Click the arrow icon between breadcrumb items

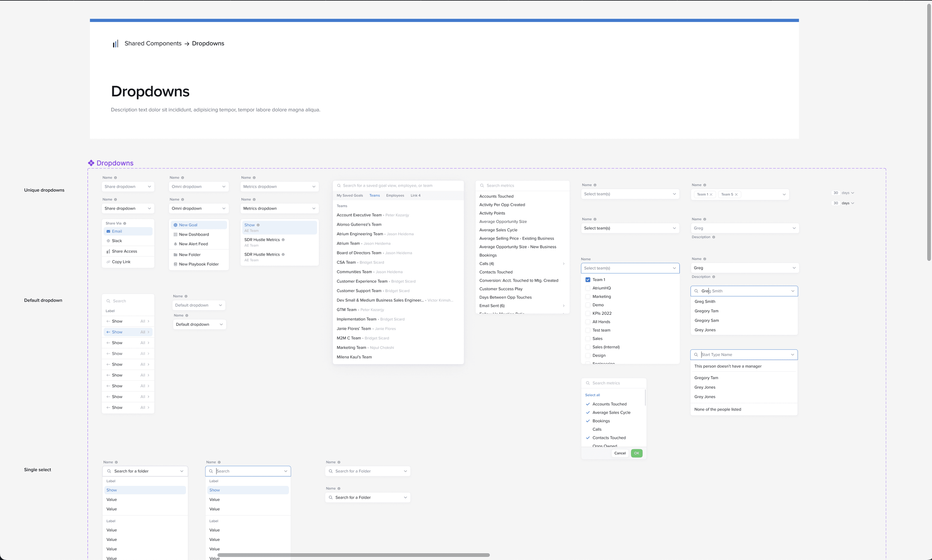tap(187, 44)
